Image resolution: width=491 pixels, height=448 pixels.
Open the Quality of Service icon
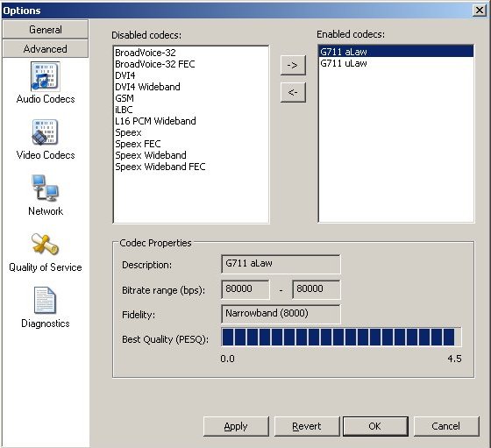click(45, 244)
